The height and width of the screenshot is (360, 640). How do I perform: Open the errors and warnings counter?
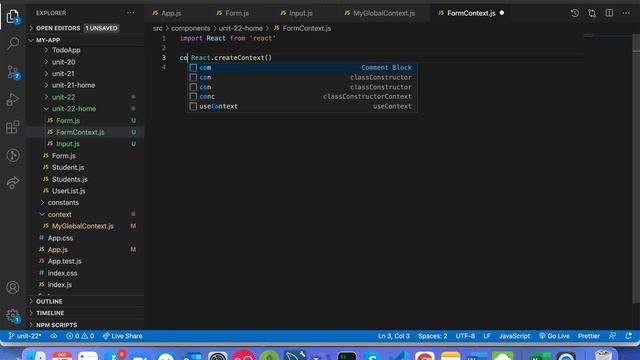click(80, 336)
